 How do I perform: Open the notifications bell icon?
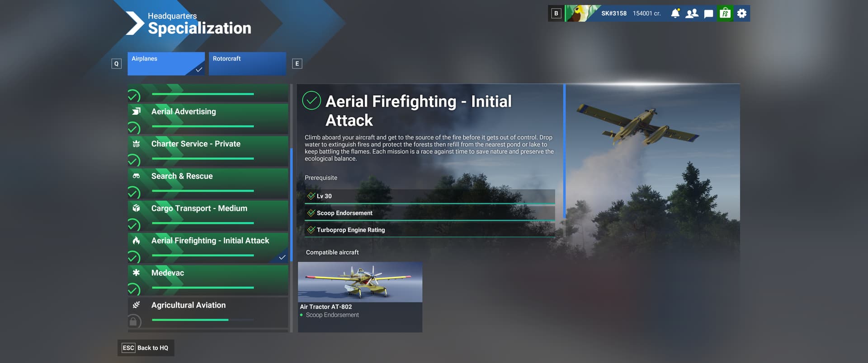point(675,14)
